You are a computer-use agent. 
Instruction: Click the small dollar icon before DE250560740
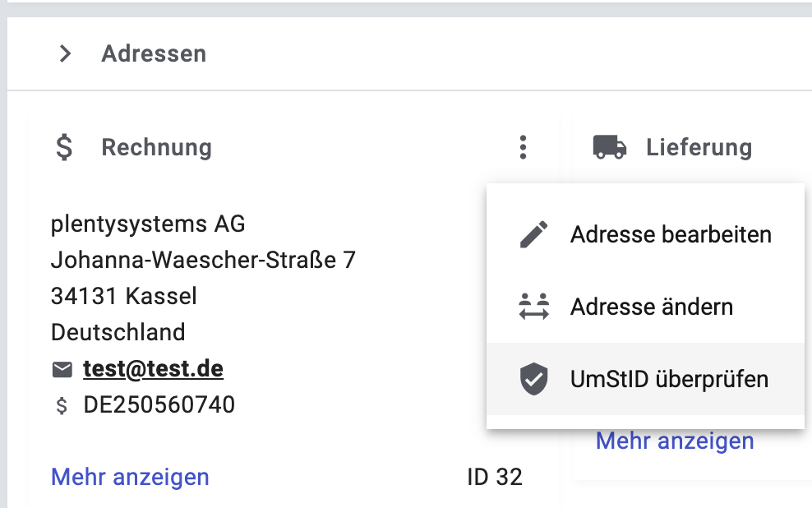click(62, 405)
